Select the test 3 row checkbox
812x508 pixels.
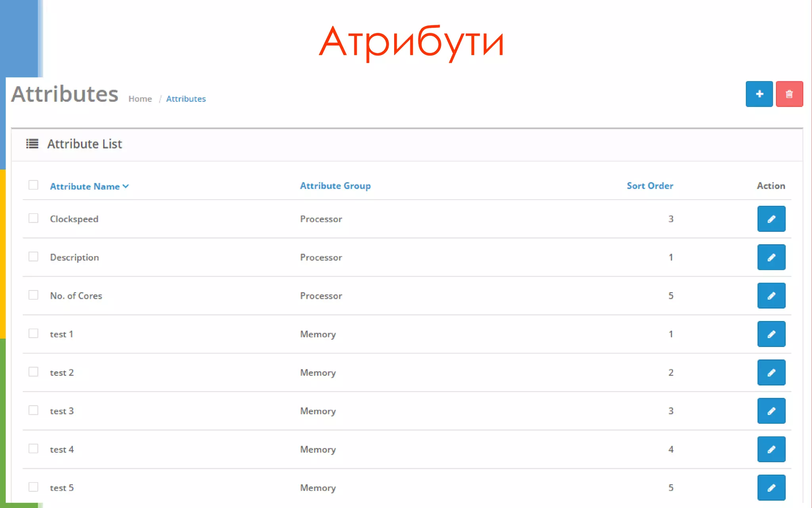33,410
